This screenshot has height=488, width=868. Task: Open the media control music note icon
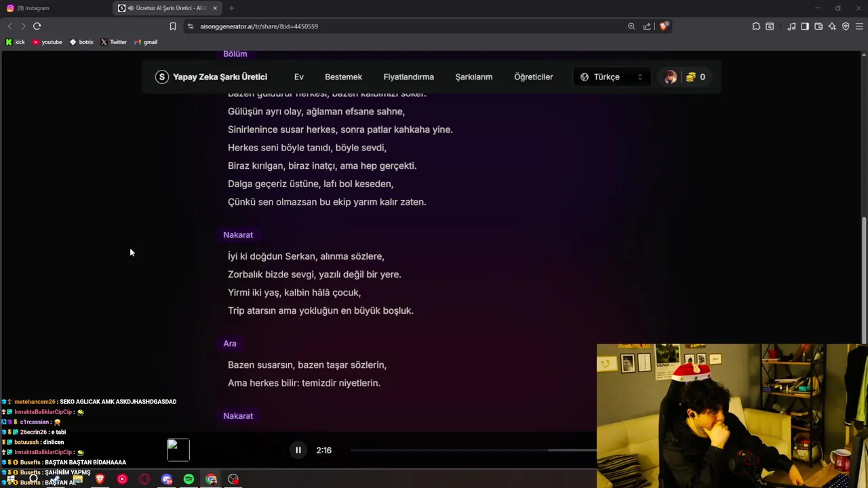pyautogui.click(x=791, y=26)
